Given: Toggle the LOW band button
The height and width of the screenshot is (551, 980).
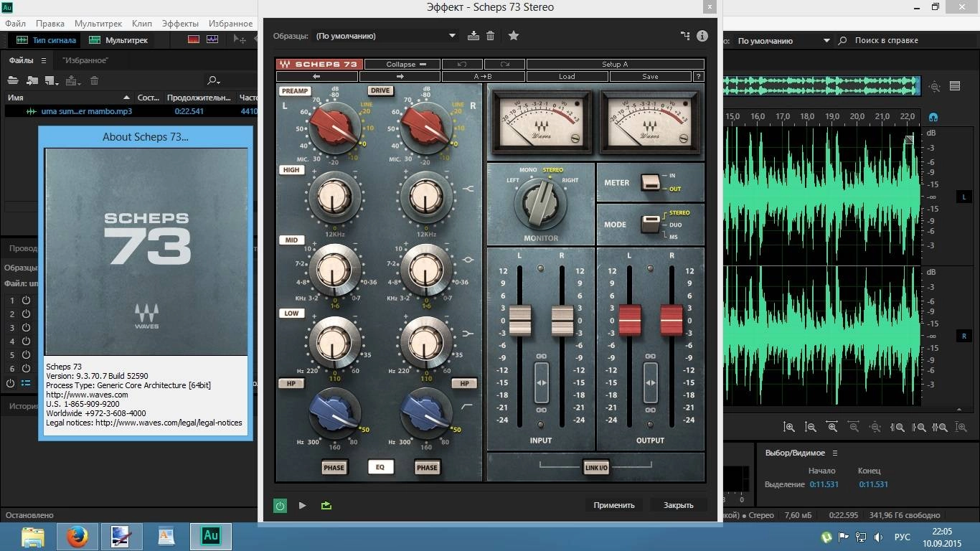Looking at the screenshot, I should tap(291, 314).
